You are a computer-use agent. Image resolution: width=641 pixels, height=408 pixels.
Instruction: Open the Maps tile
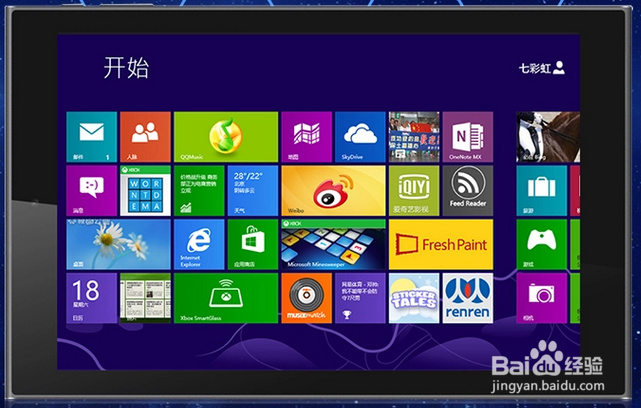tap(307, 137)
